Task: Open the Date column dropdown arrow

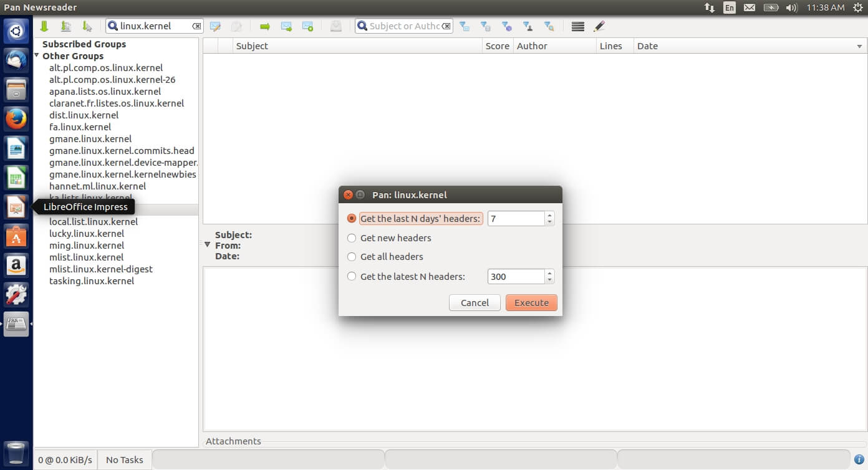Action: point(860,46)
